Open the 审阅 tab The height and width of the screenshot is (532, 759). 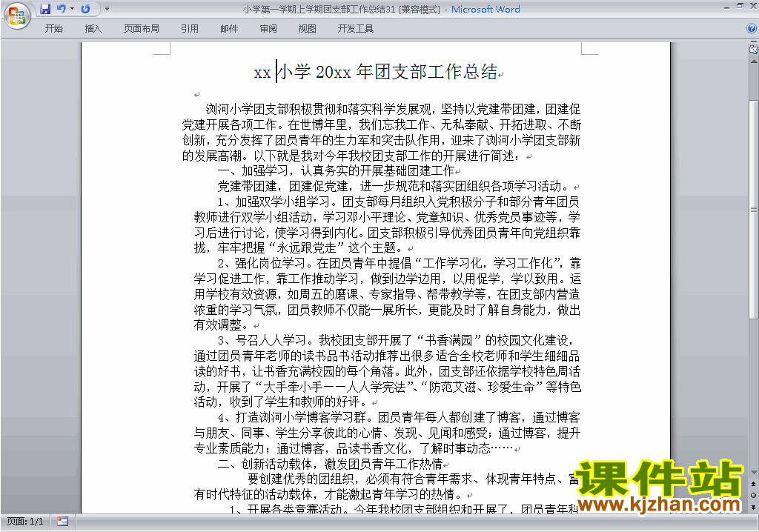pyautogui.click(x=268, y=29)
